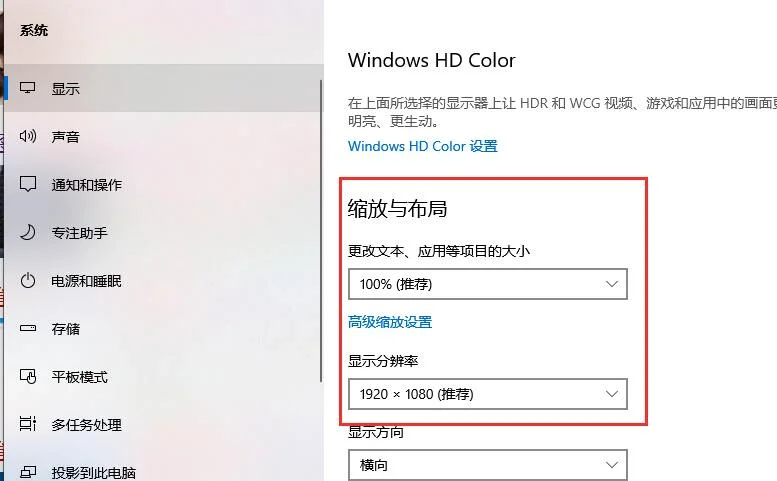Click the Multitasking icon

tap(28, 424)
